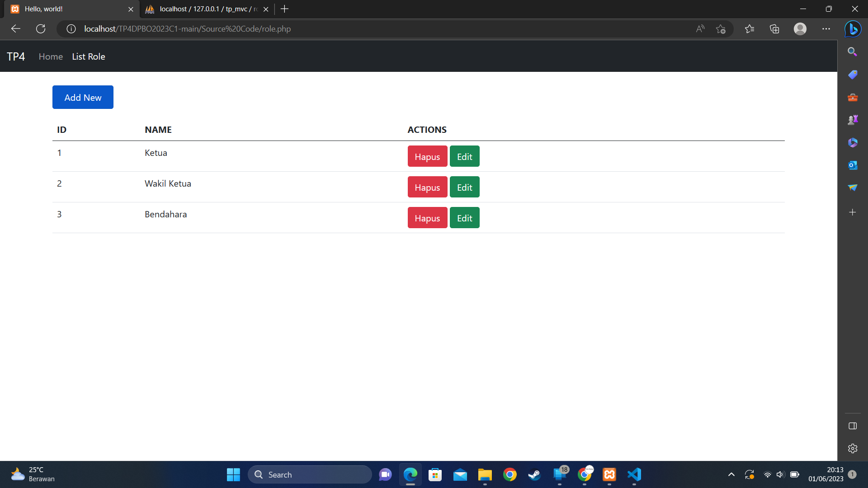
Task: Open Tools in the Edge sidebar
Action: coord(853,97)
